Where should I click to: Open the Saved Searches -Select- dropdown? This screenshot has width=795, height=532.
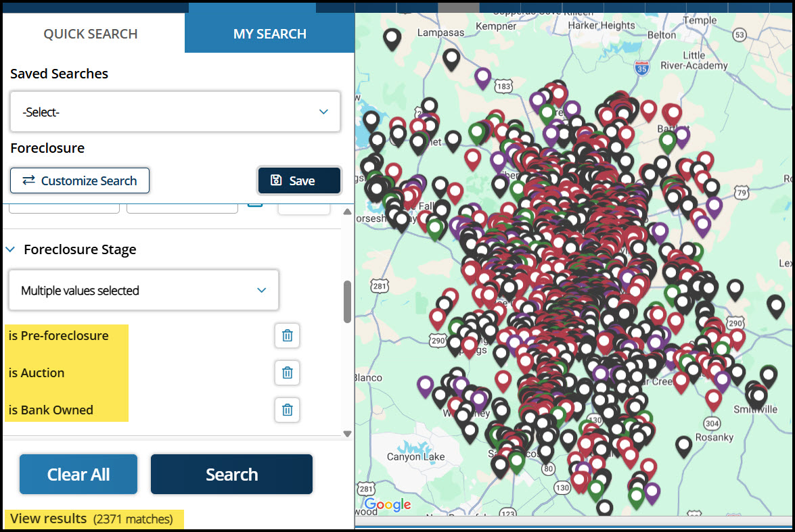175,112
